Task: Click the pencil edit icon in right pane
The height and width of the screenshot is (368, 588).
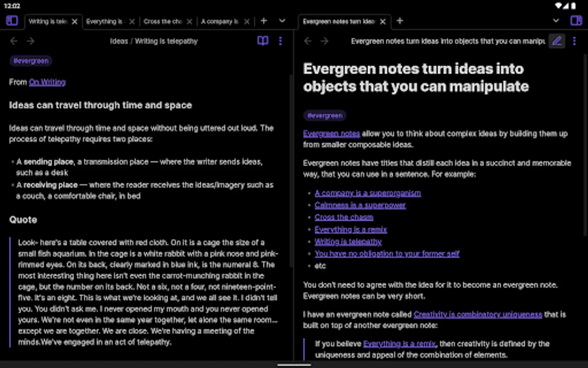Action: click(557, 41)
